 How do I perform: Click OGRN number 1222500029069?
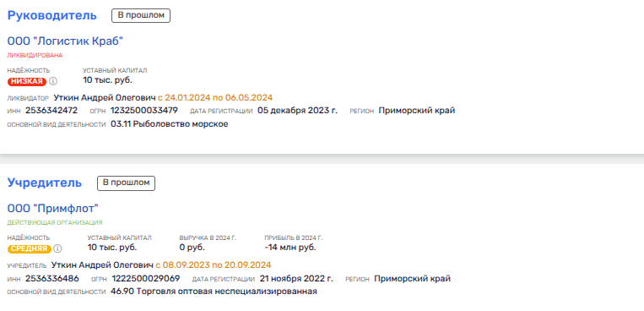[146, 279]
